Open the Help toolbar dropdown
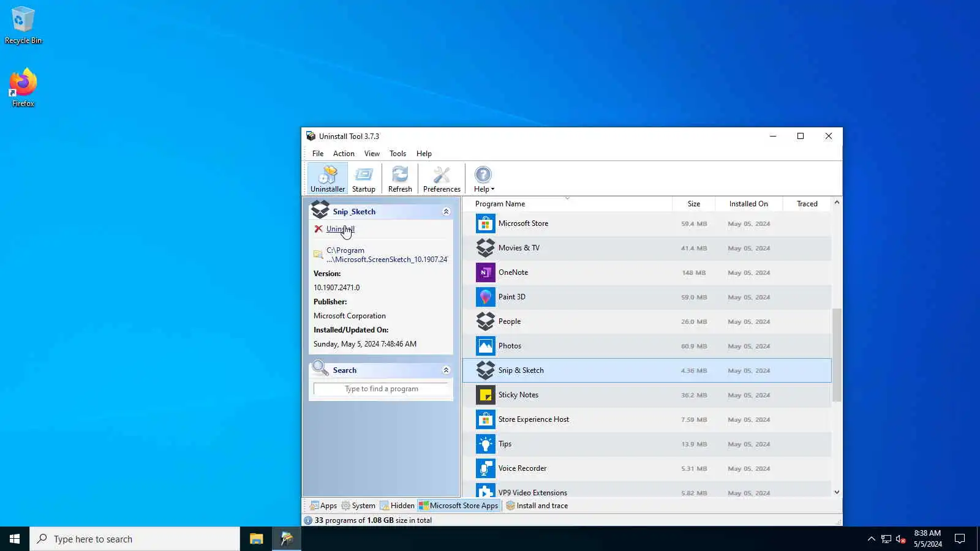980x551 pixels. (483, 179)
